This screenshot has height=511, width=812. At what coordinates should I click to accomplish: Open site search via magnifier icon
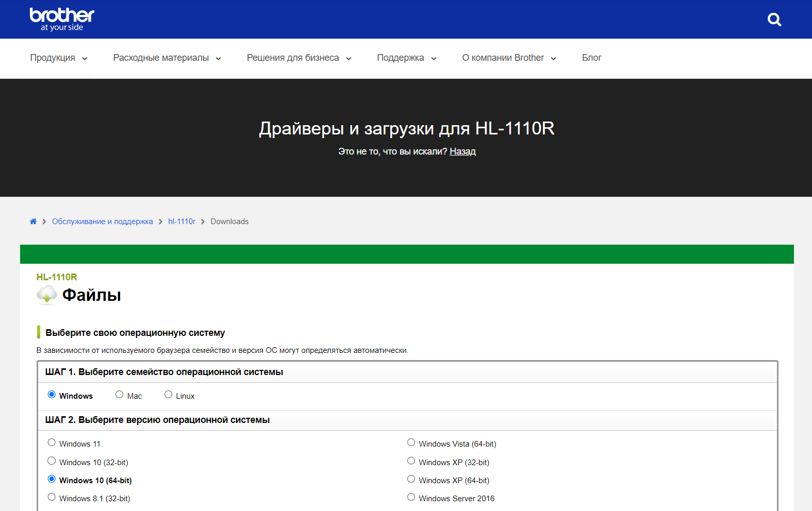(x=774, y=20)
